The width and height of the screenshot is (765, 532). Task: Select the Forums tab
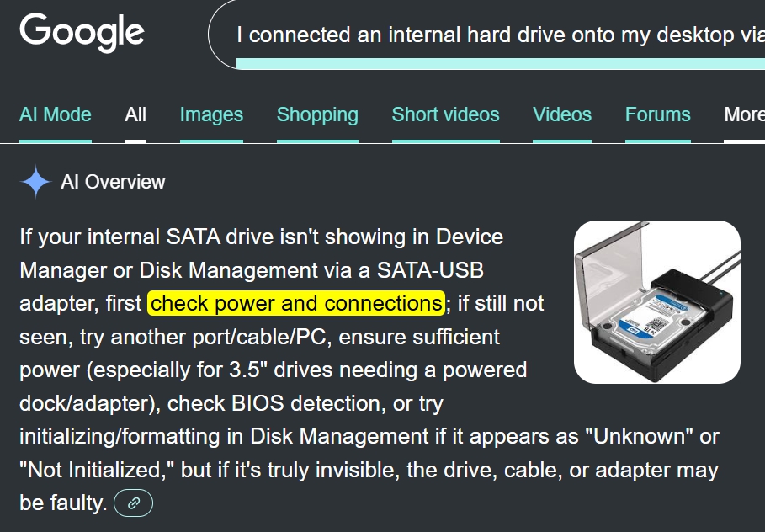point(657,114)
